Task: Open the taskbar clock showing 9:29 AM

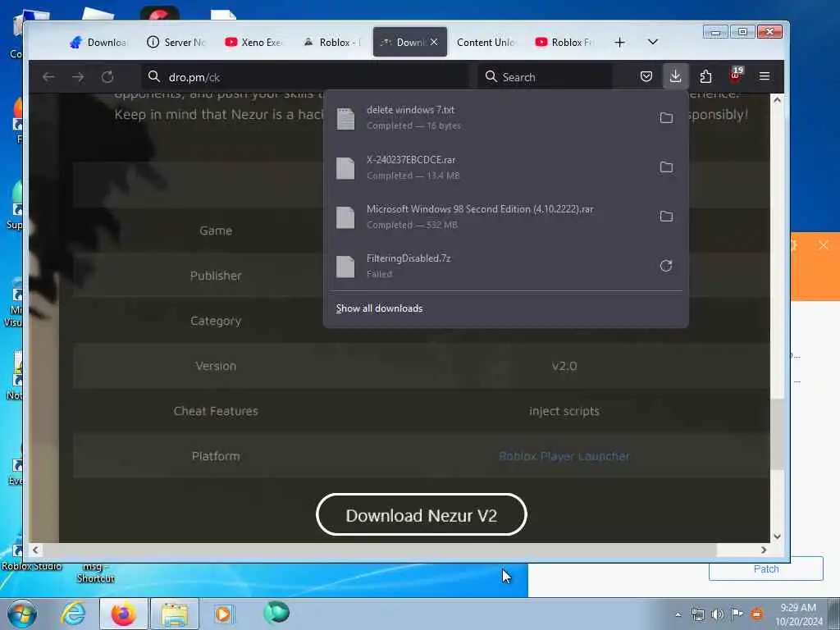Action: pyautogui.click(x=798, y=614)
